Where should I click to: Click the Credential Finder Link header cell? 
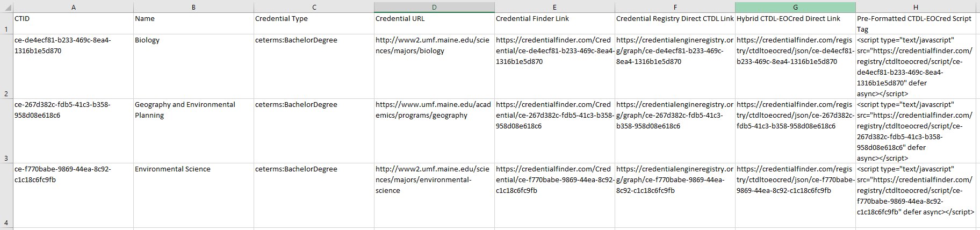pyautogui.click(x=554, y=24)
